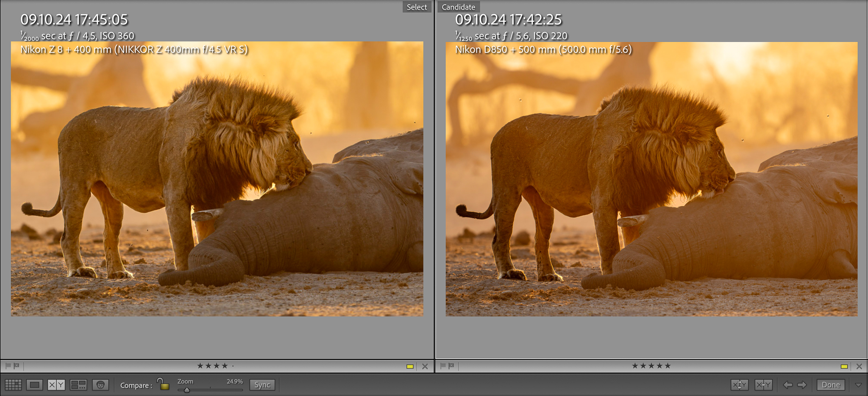This screenshot has height=396, width=868.
Task: Click the Select pane label
Action: point(417,7)
